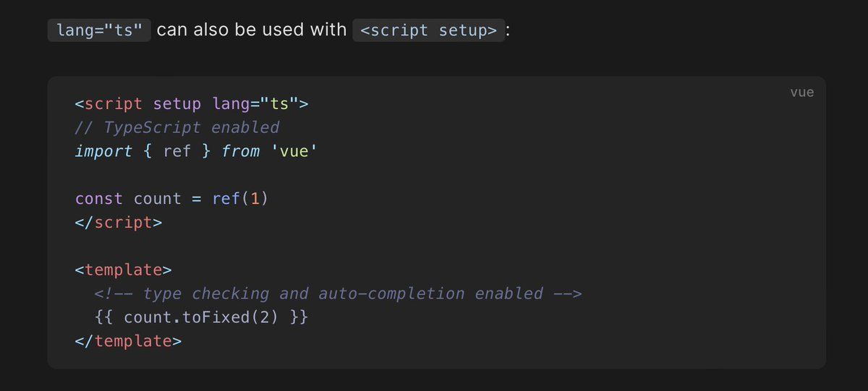Click the opening script setup tag line
This screenshot has width=868, height=391.
point(192,103)
